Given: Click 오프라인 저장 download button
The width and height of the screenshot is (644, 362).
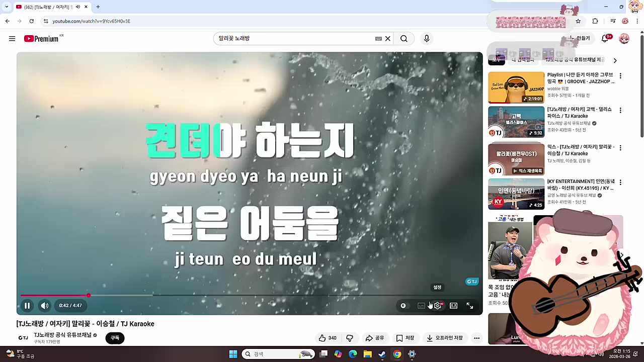Looking at the screenshot, I should click(445, 338).
